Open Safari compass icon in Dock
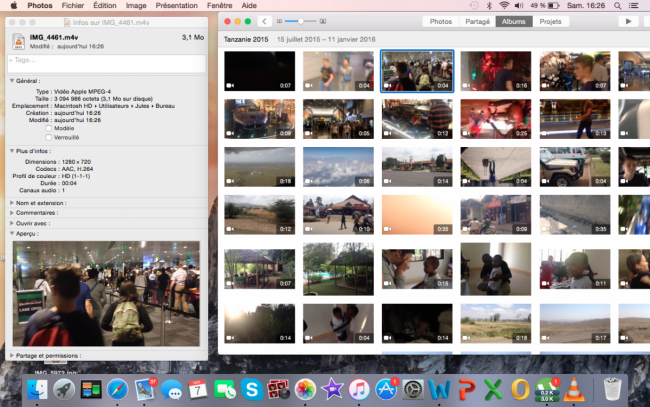650x407 pixels. click(x=118, y=389)
